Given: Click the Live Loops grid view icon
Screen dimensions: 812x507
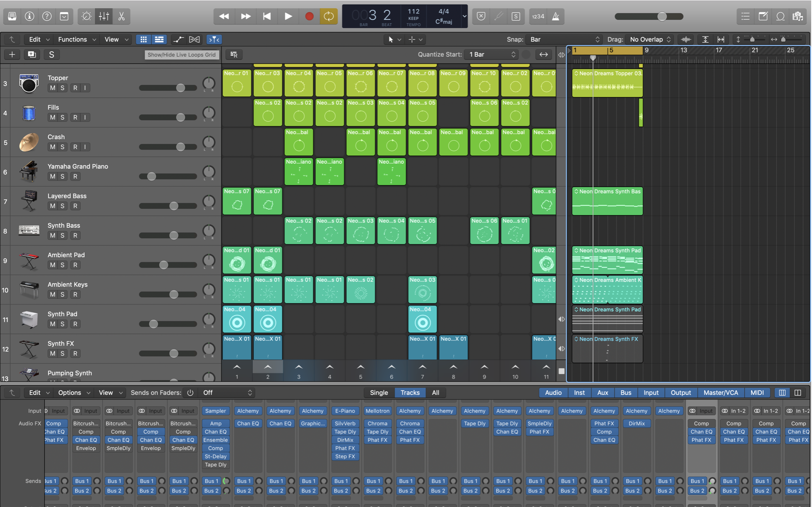Looking at the screenshot, I should coord(143,39).
